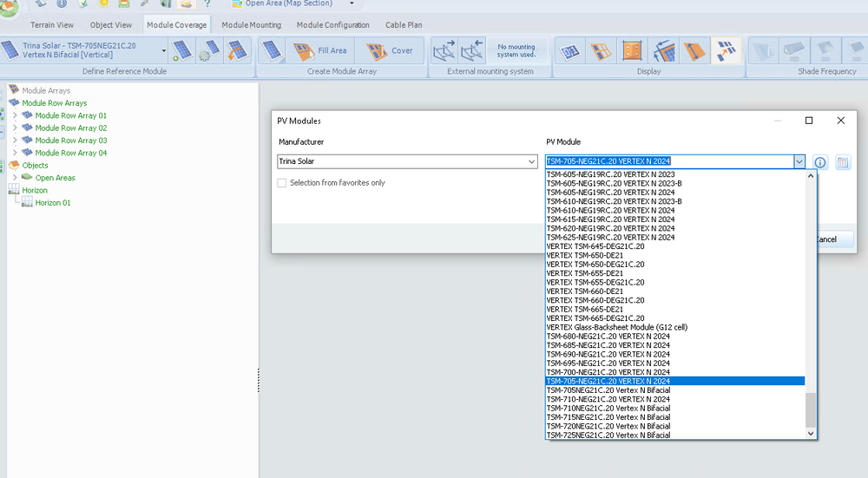Open the Module Configuration tab
Viewport: 868px width, 478px height.
click(x=332, y=25)
